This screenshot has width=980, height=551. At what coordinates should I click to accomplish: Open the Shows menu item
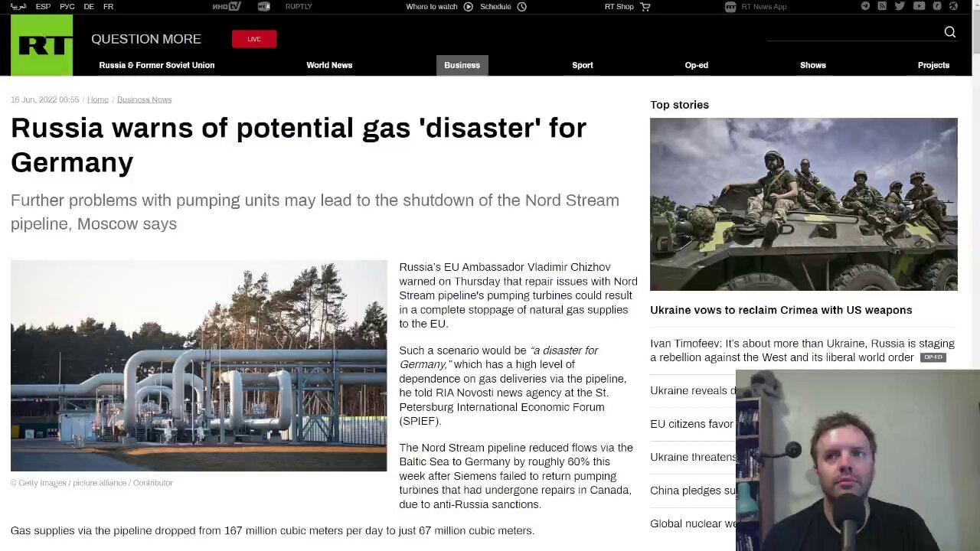(x=813, y=65)
